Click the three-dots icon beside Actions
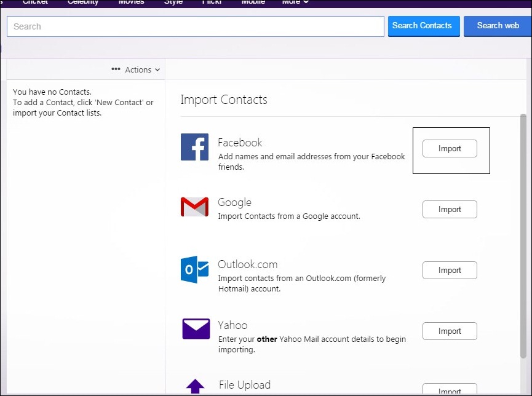532x396 pixels. [x=116, y=69]
